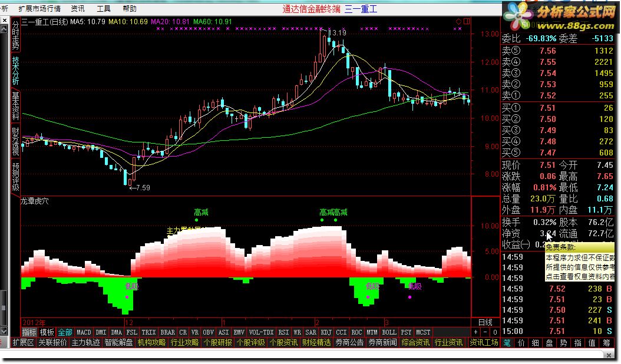Select the 模板 tab
This screenshot has height=364, width=621.
[x=47, y=332]
